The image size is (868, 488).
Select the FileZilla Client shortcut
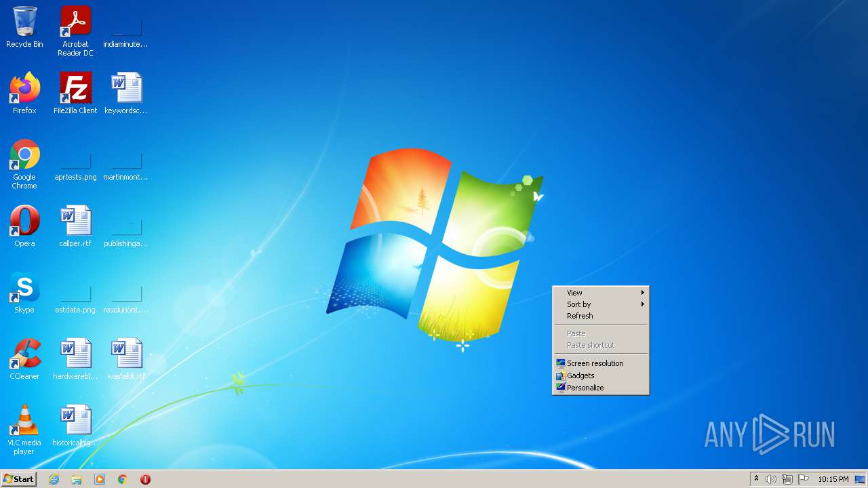75,94
